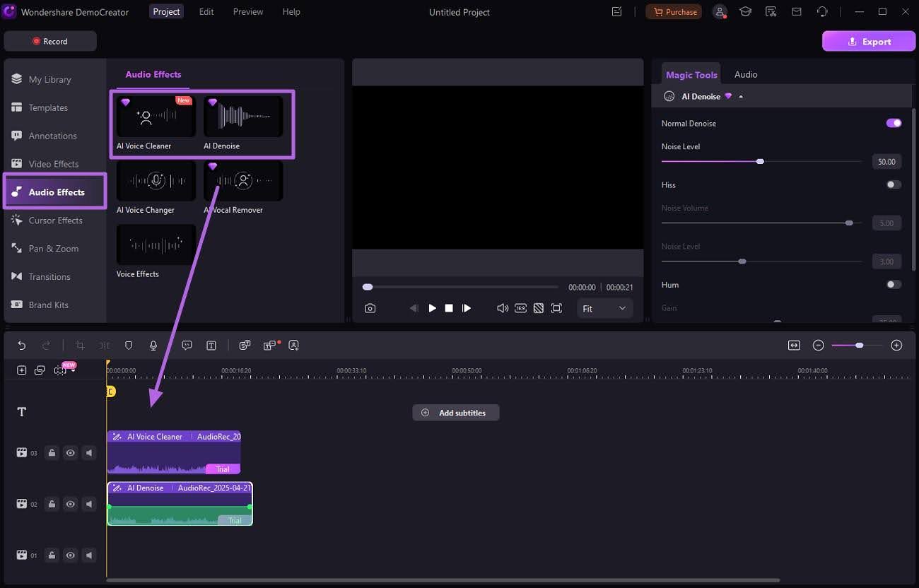Take a snapshot with the camera icon
This screenshot has width=919, height=588.
point(370,308)
